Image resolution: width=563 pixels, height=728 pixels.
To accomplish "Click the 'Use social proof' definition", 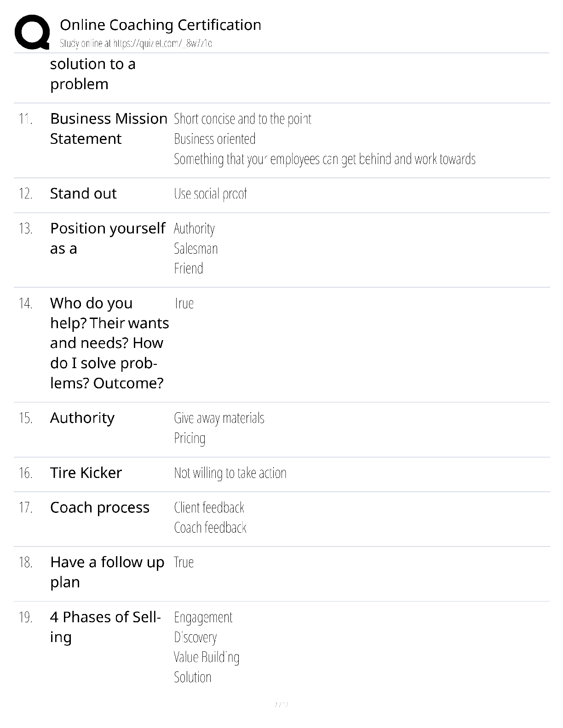I will tap(210, 194).
